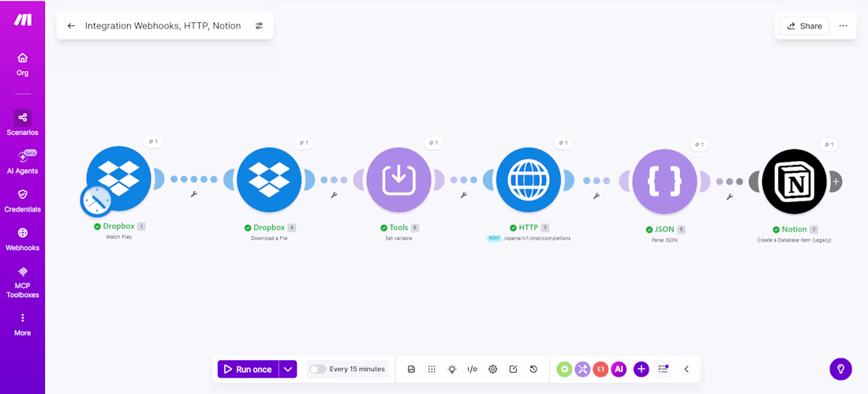Select the JSON Parse JSON module
Viewport: 868px width, 394px height.
(x=665, y=181)
